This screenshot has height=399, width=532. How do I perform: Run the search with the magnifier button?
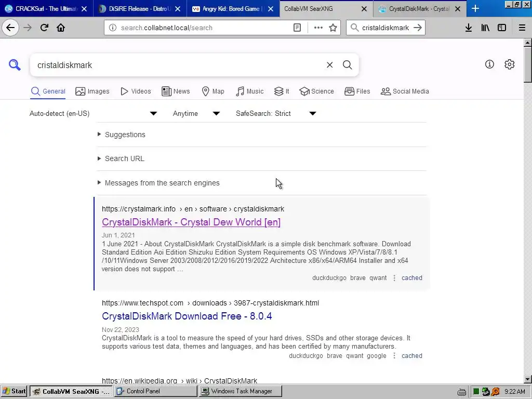pos(347,65)
